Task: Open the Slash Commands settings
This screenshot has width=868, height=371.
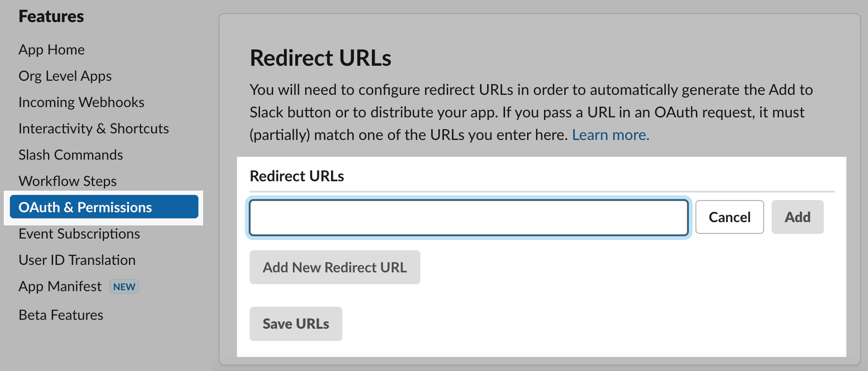Action: coord(71,155)
